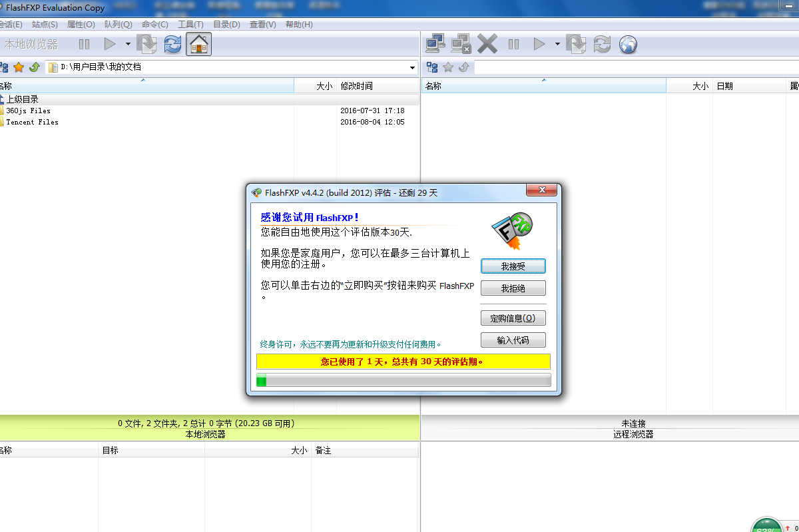The width and height of the screenshot is (799, 532).
Task: Open the remote pane folder tree icon
Action: click(x=432, y=67)
